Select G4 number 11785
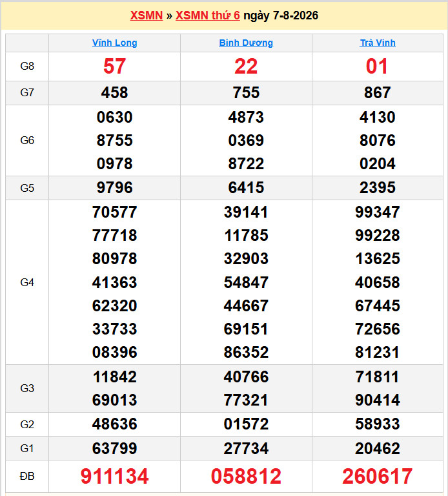Image resolution: width=448 pixels, height=496 pixels. point(246,235)
